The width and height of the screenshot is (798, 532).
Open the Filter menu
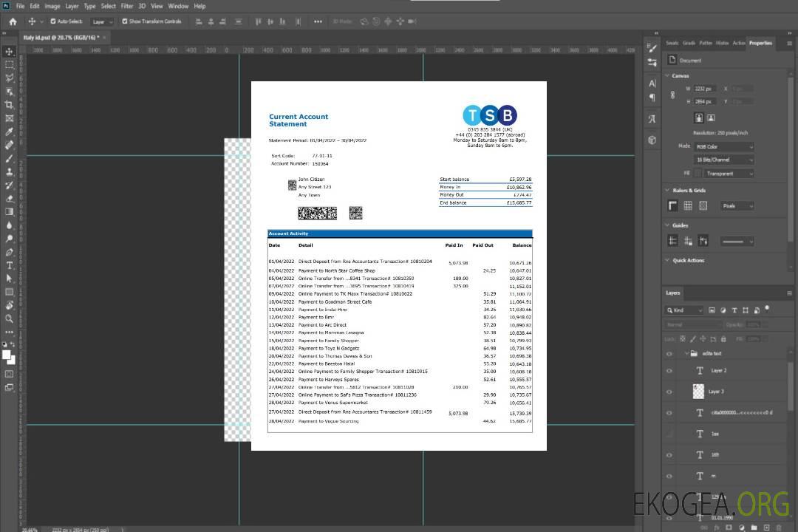tap(127, 6)
